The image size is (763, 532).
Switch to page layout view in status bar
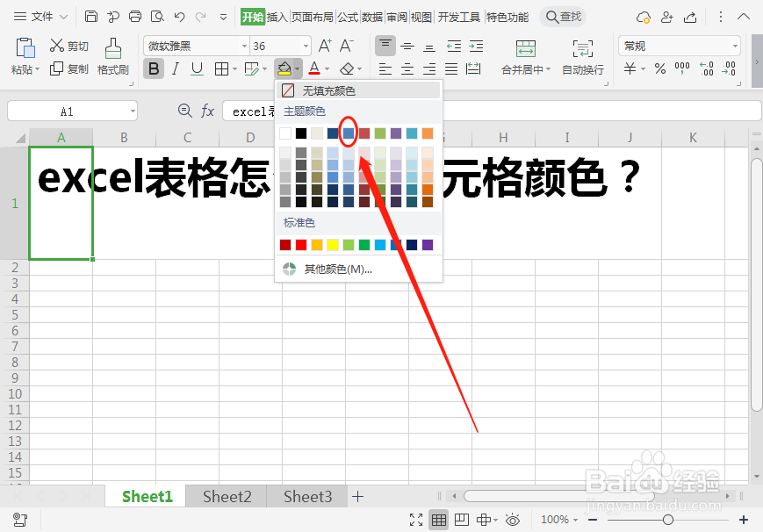[461, 520]
